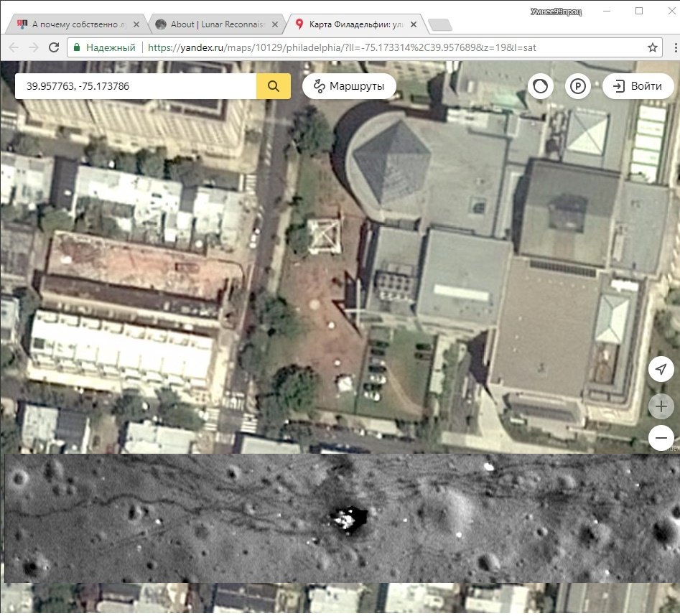The height and width of the screenshot is (616, 680).
Task: Close the Карта Филадельфии tab
Action: (412, 24)
